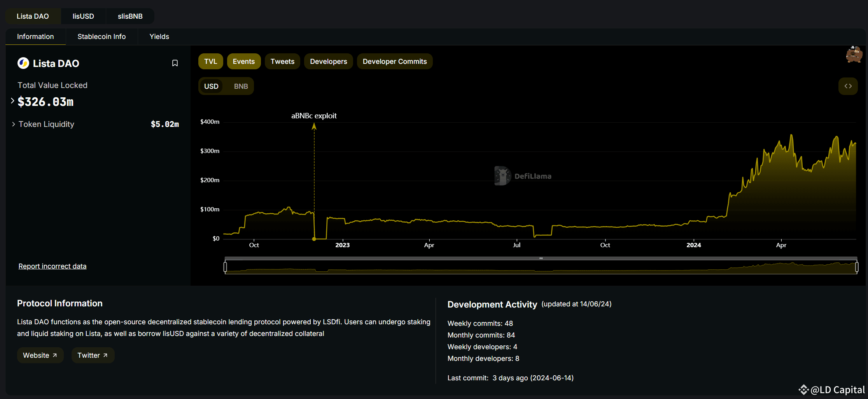Toggle the Events chart overlay

(x=243, y=62)
